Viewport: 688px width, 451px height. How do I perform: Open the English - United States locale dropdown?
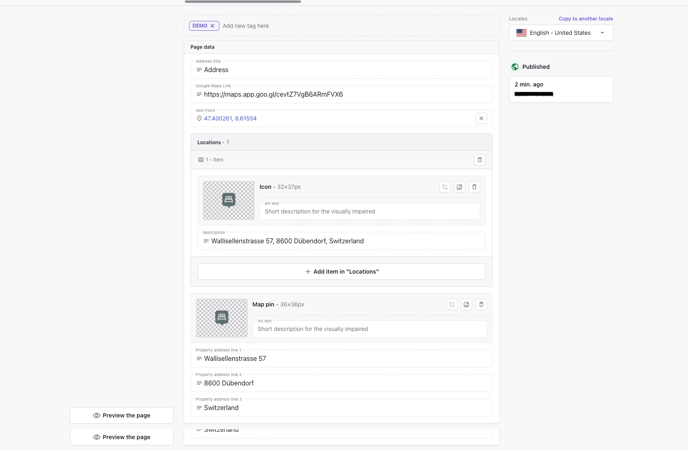coord(561,33)
